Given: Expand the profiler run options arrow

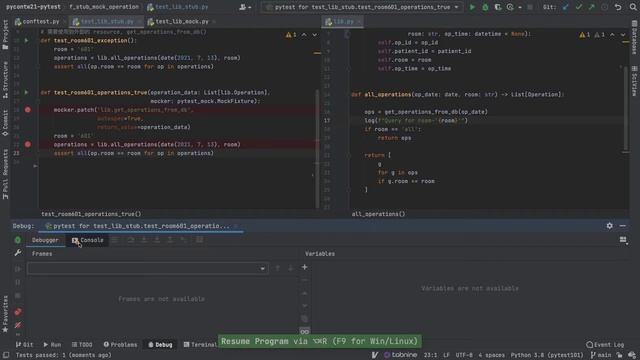Looking at the screenshot, I should point(520,7).
